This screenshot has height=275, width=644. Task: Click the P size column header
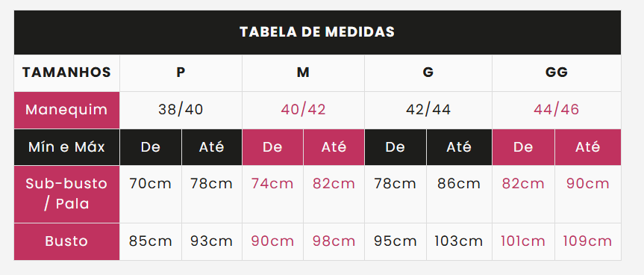(x=181, y=72)
